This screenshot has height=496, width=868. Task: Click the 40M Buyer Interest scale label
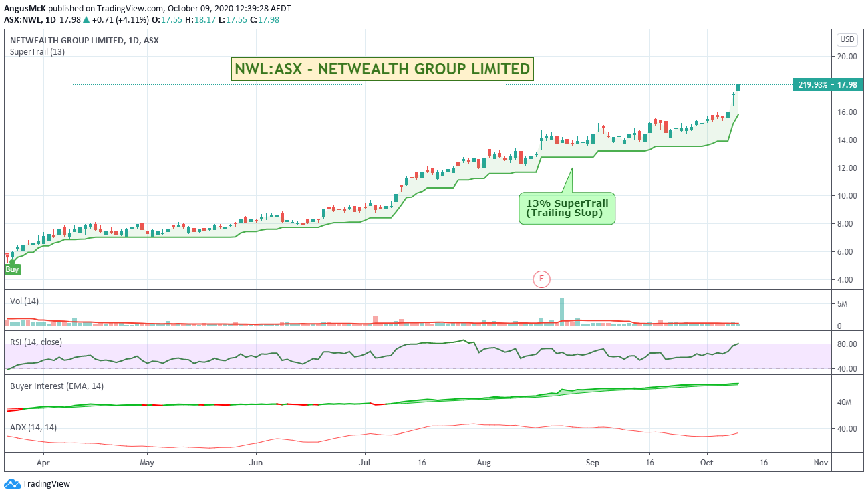tap(845, 402)
